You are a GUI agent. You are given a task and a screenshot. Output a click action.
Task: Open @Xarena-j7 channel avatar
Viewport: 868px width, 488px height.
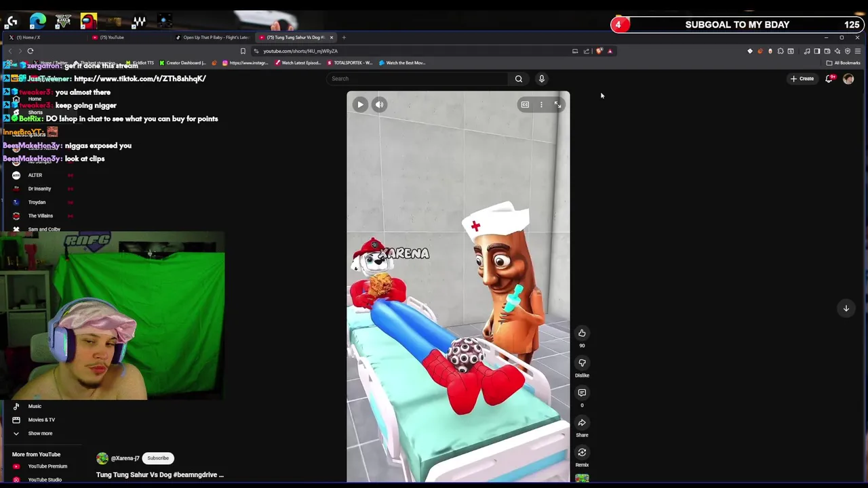coord(102,458)
